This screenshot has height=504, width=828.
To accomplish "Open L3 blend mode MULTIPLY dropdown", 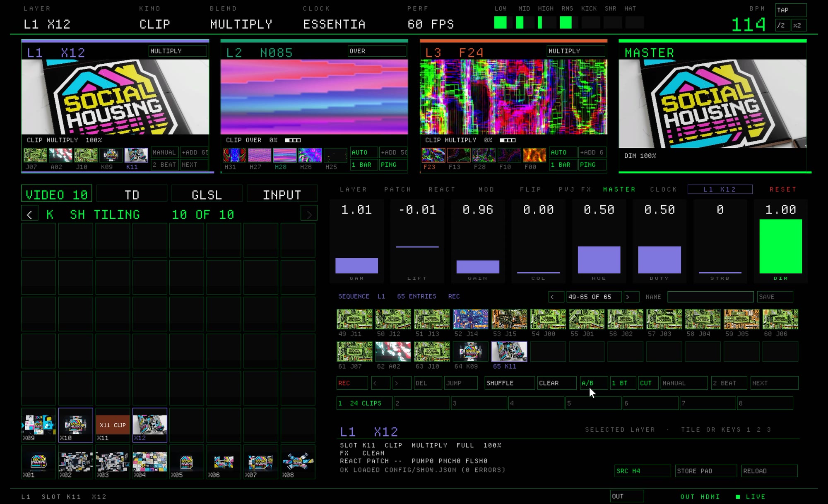I will coord(576,51).
